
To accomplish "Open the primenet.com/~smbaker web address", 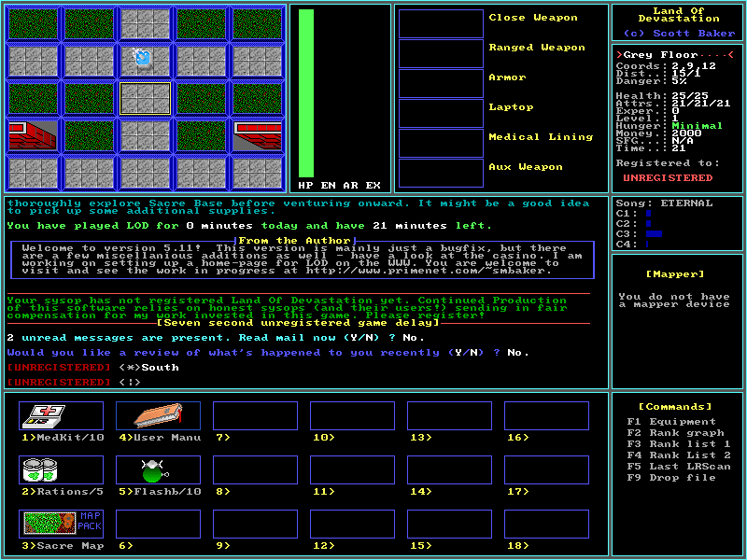I will point(429,271).
